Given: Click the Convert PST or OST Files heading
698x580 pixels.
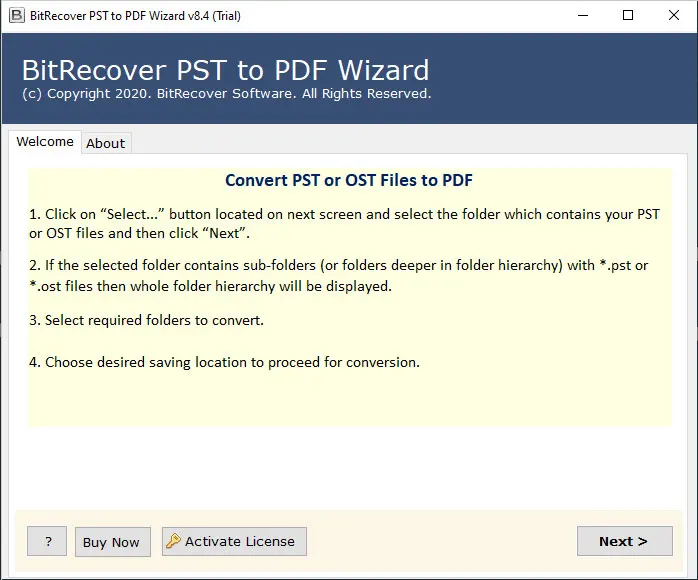Looking at the screenshot, I should (x=348, y=180).
